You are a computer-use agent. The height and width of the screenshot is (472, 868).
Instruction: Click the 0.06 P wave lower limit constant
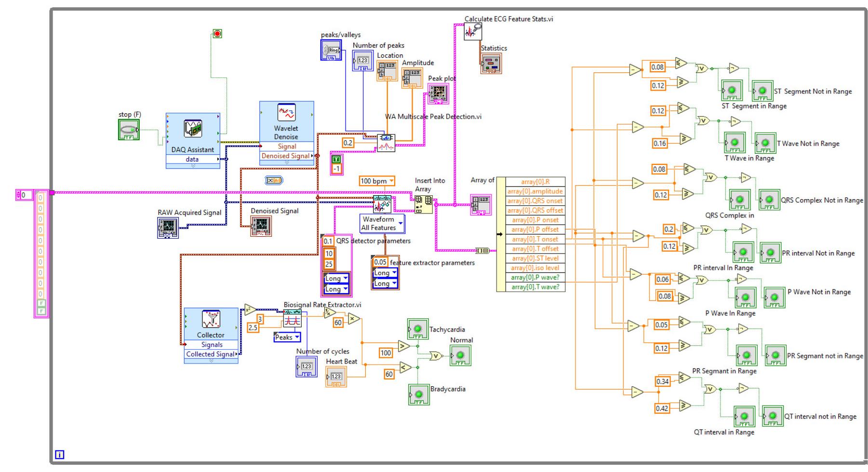pos(663,279)
